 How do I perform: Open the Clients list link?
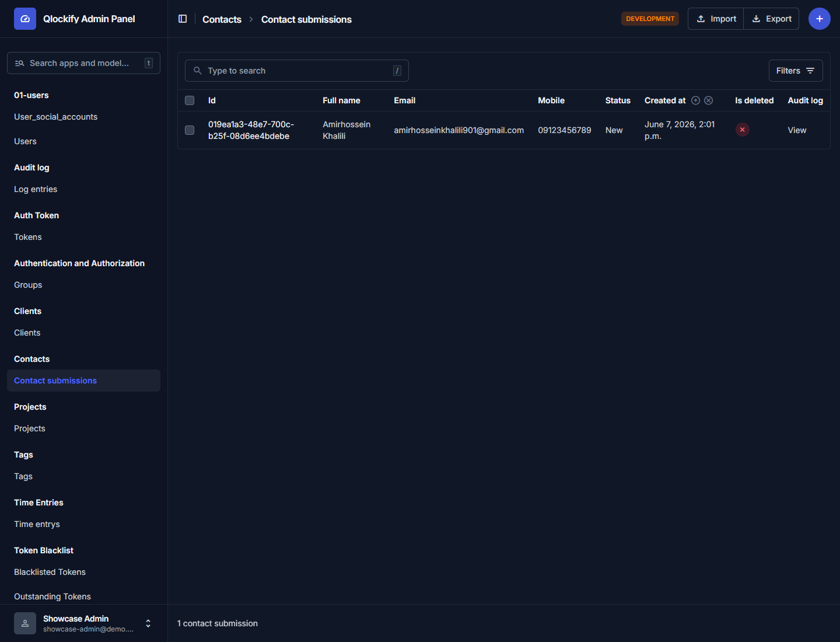(x=27, y=333)
